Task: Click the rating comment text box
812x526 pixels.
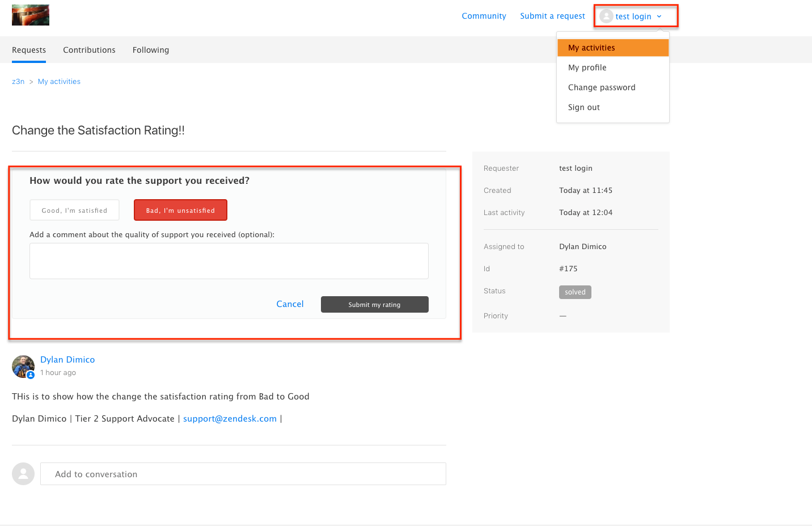Action: pyautogui.click(x=229, y=261)
